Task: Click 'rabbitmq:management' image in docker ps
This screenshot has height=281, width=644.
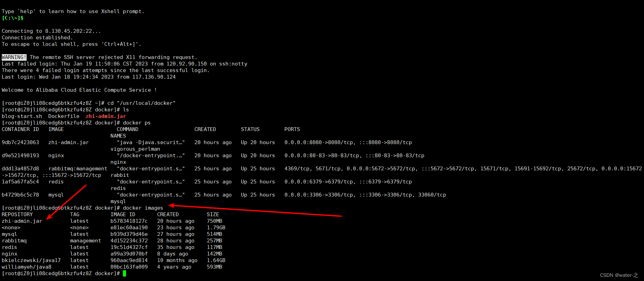Action: [78, 169]
